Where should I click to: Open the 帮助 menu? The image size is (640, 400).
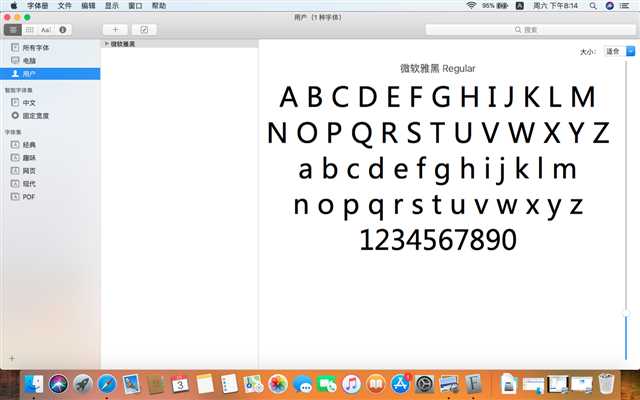[x=159, y=6]
